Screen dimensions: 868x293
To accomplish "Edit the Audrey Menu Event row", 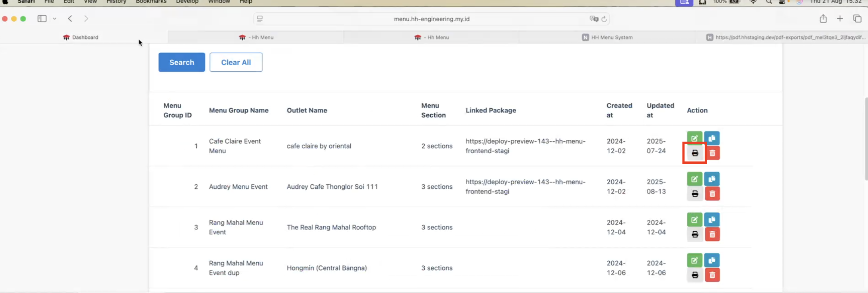I will pos(694,179).
